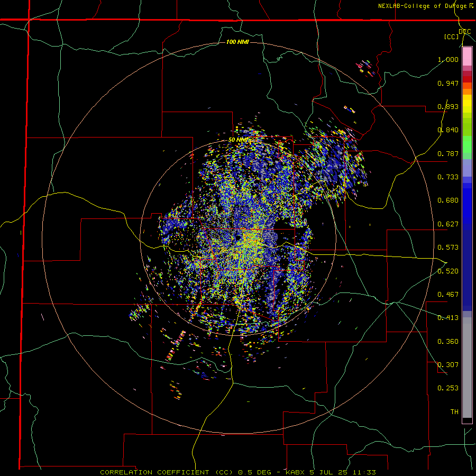The height and width of the screenshot is (476, 476).
Task: Click the 0.733 scale value
Action: click(448, 177)
